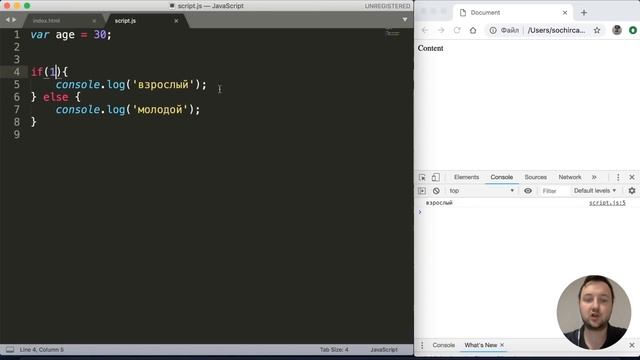Place the cursor on 'молодой' string in the code
The height and width of the screenshot is (360, 640).
click(160, 109)
